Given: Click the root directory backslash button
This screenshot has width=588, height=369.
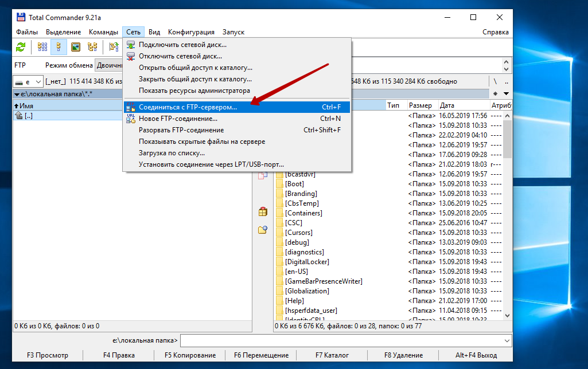Looking at the screenshot, I should 495,81.
